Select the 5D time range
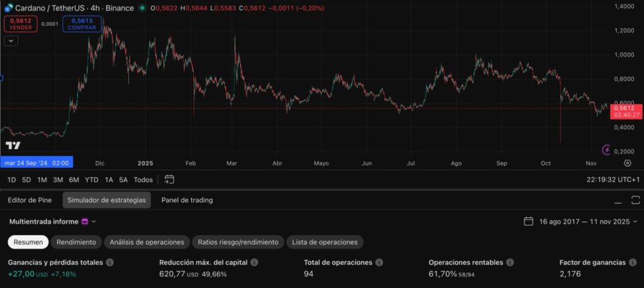 tap(26, 180)
